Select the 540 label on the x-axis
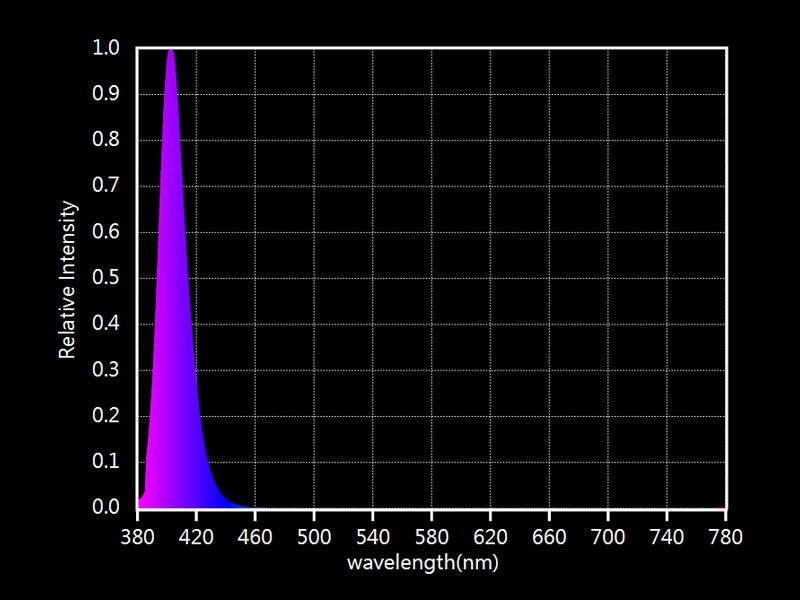 click(x=373, y=537)
